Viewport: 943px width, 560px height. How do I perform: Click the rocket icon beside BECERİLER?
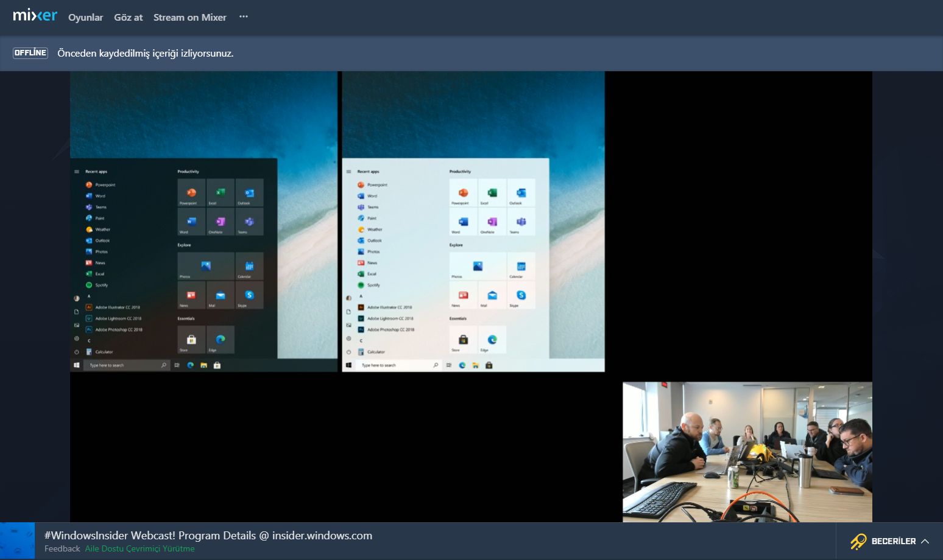pos(858,541)
